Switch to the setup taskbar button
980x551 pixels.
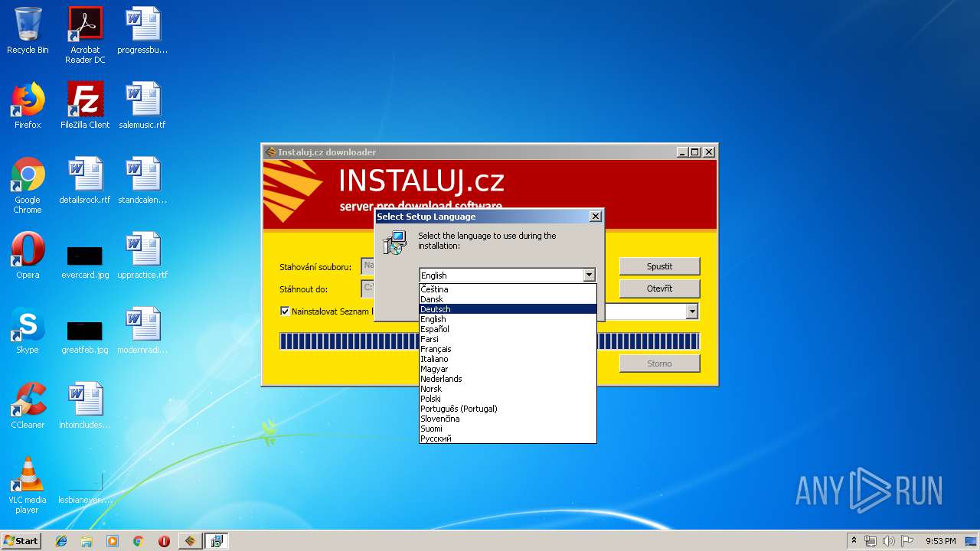[x=217, y=541]
